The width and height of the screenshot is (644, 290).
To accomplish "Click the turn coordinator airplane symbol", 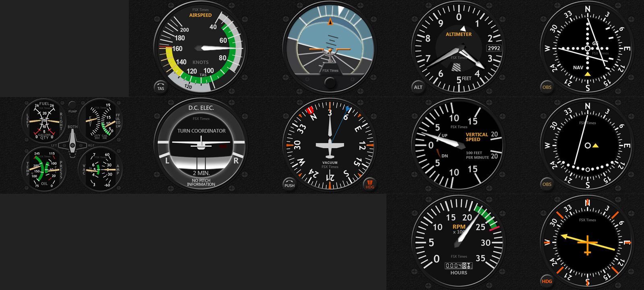I will (x=201, y=143).
